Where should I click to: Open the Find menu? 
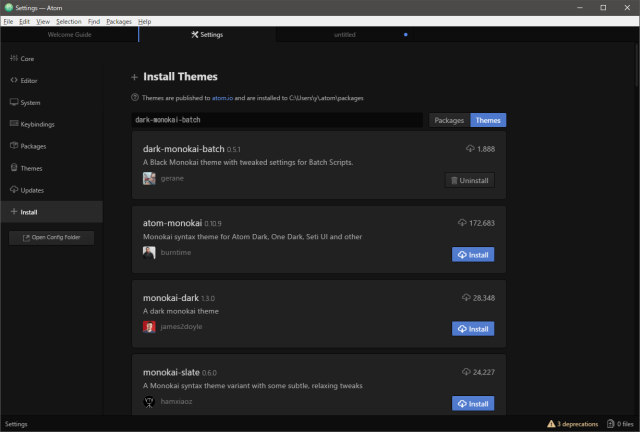tap(94, 22)
